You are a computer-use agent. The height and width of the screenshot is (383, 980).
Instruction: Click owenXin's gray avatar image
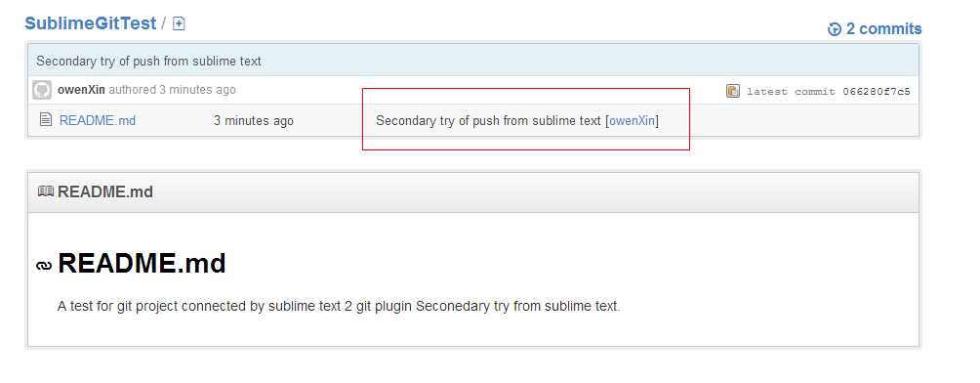(x=42, y=90)
